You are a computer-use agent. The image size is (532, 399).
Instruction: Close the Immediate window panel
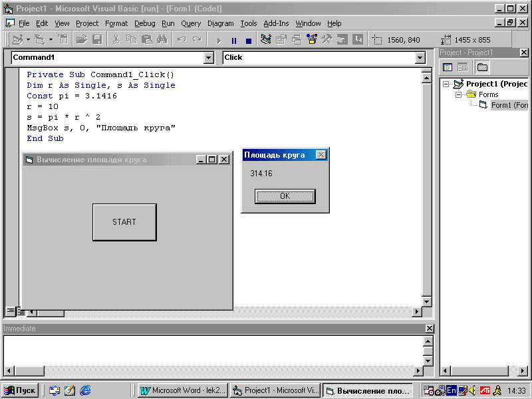click(429, 329)
